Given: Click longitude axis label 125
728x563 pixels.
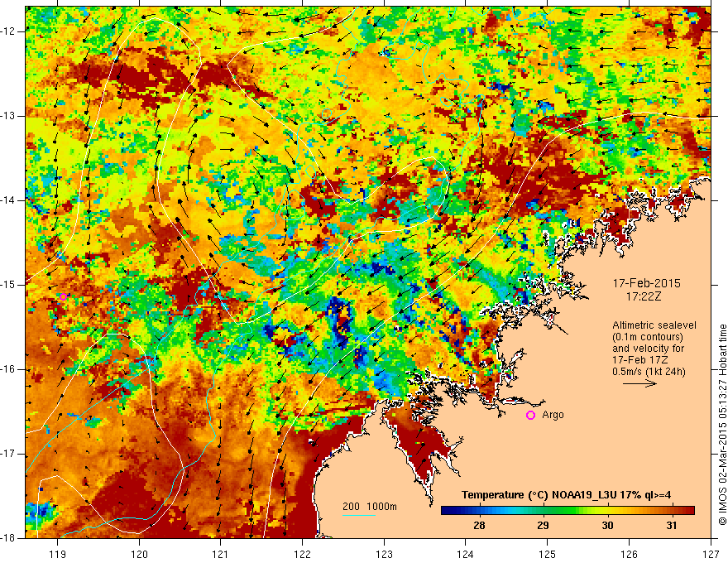Looking at the screenshot, I should tap(548, 554).
